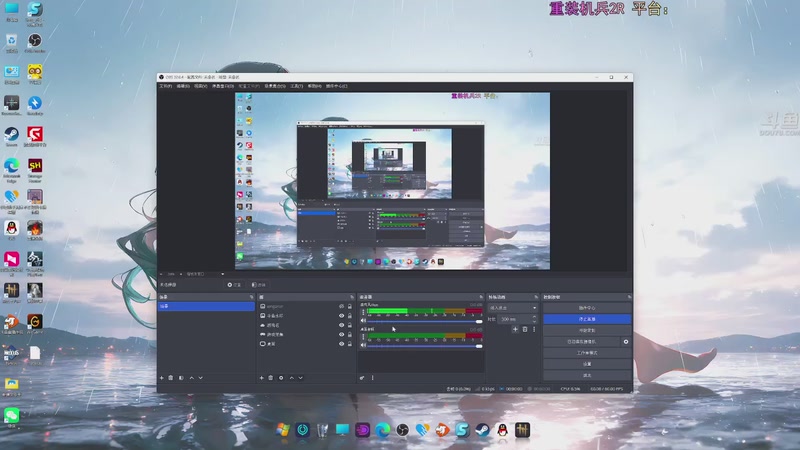The image size is (800, 450).
Task: Open the transition type dropdown in Scene Transitions
Action: click(x=513, y=308)
